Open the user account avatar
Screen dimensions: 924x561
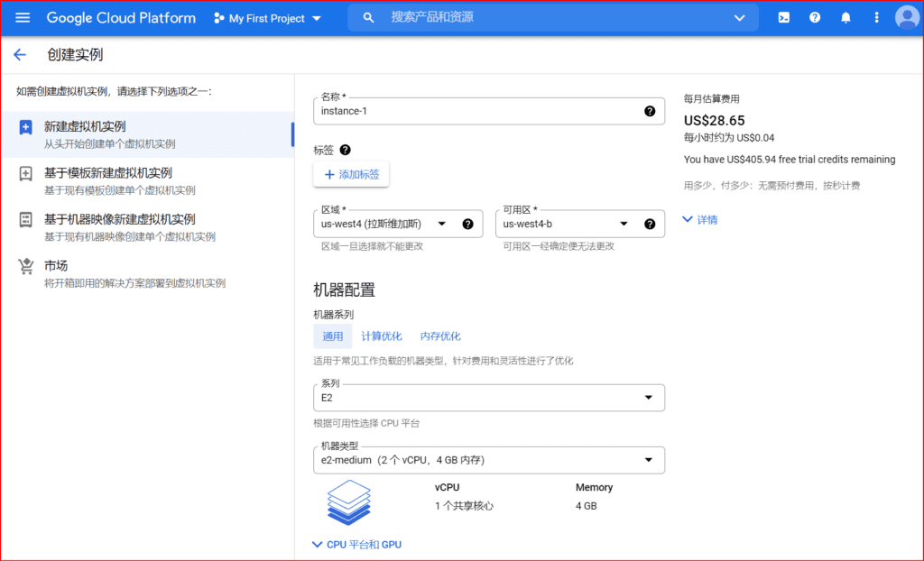click(907, 17)
